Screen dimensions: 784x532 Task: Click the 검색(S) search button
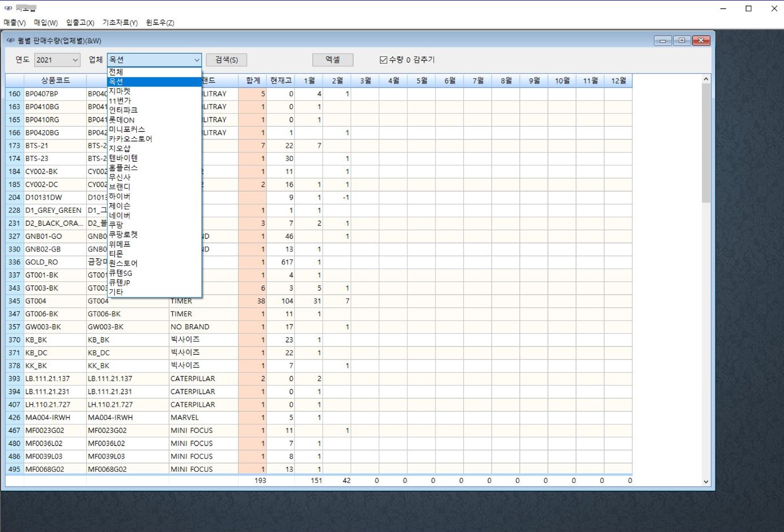tap(226, 60)
